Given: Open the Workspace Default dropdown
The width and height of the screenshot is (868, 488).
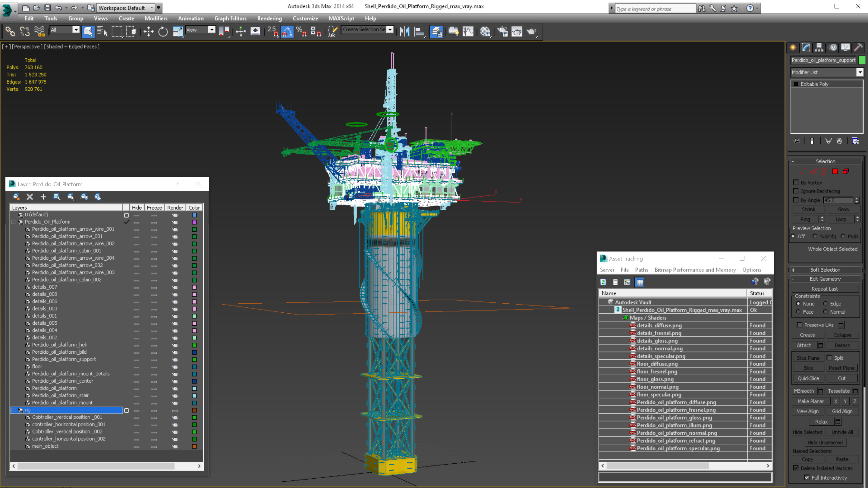Looking at the screenshot, I should click(x=152, y=8).
